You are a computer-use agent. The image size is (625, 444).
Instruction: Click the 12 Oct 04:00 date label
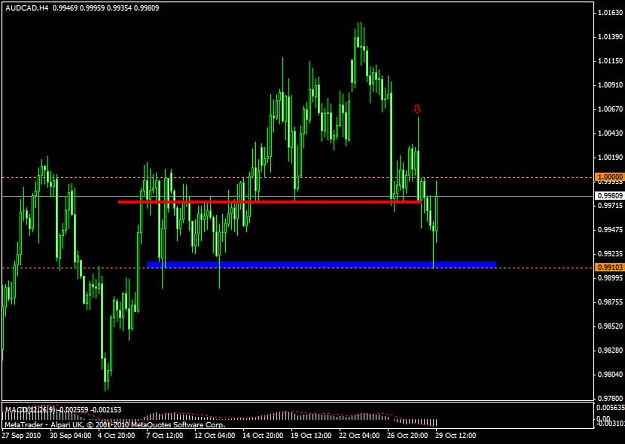(214, 435)
